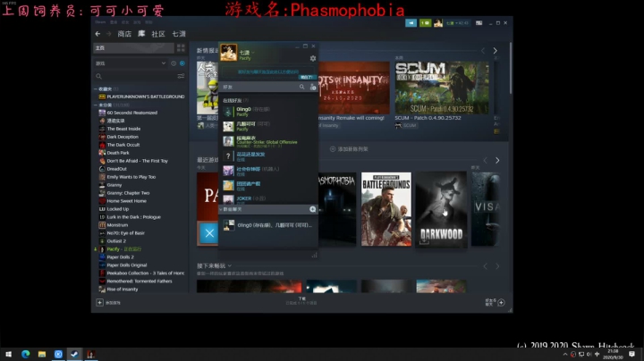The image size is (644, 361).
Task: Open Windows notification center icon
Action: point(631,354)
